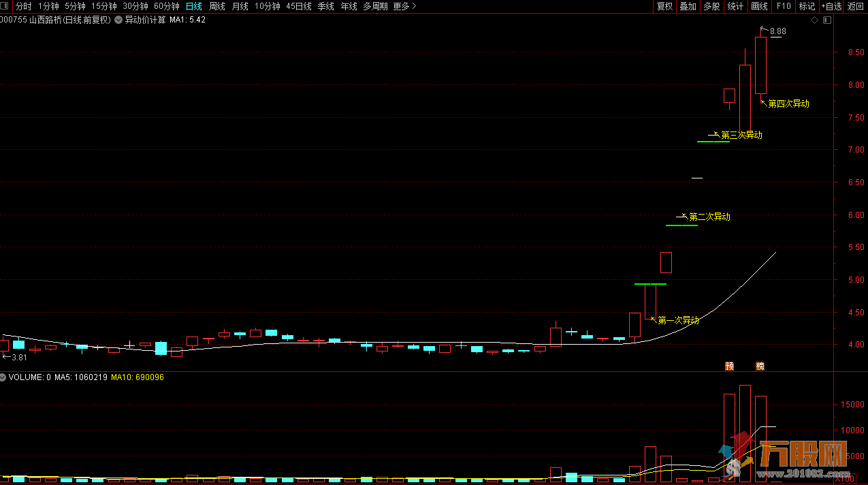The width and height of the screenshot is (868, 485).
Task: Open the 多周期 multi-period view
Action: (x=375, y=6)
